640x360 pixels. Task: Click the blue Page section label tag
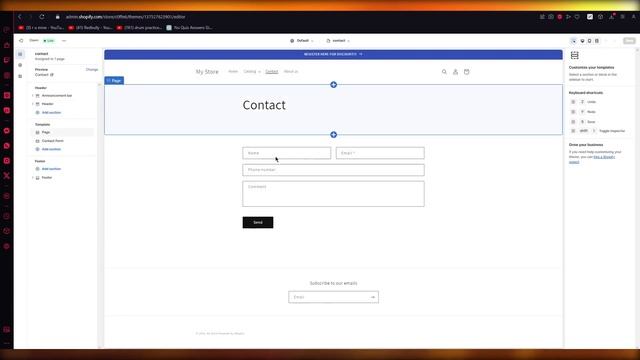[x=114, y=80]
